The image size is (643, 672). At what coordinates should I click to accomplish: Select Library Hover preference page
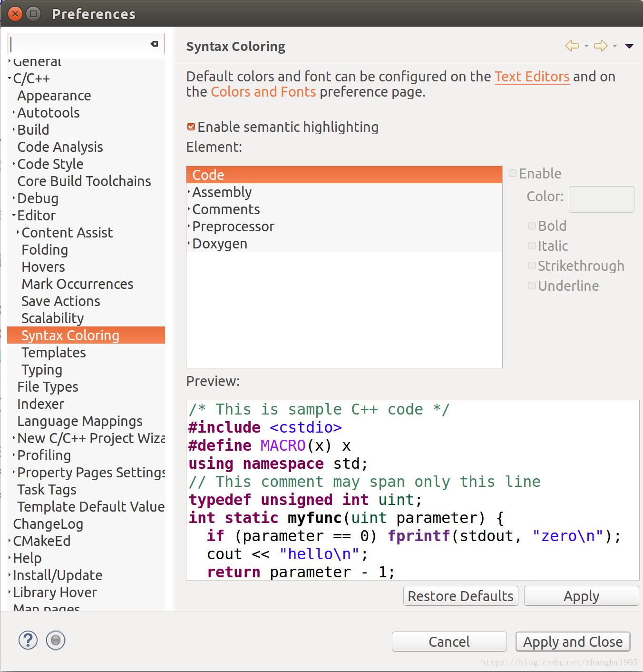55,593
